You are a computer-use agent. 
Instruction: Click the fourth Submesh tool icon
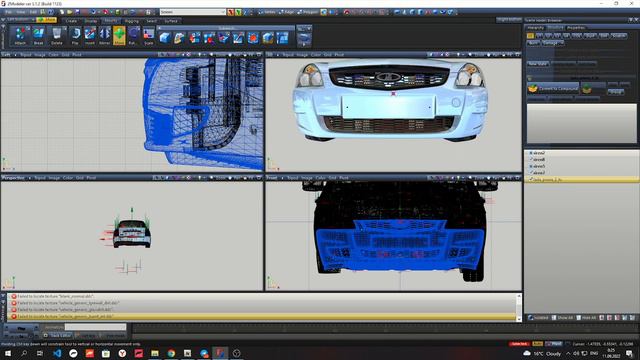tap(209, 38)
